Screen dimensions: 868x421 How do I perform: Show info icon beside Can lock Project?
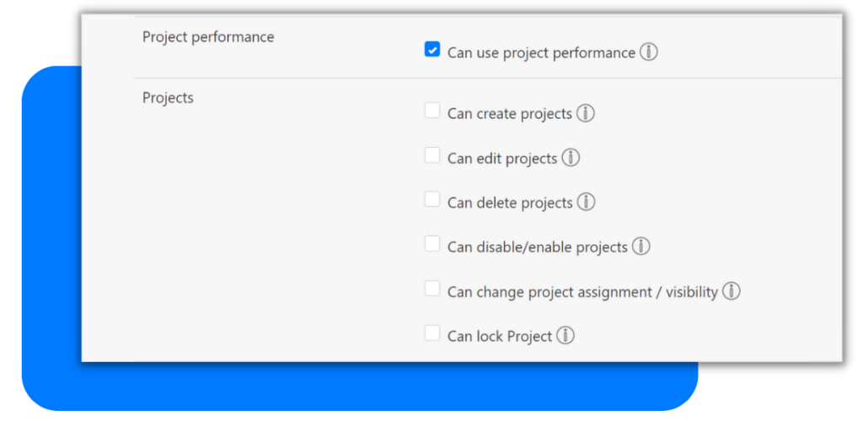pos(565,336)
